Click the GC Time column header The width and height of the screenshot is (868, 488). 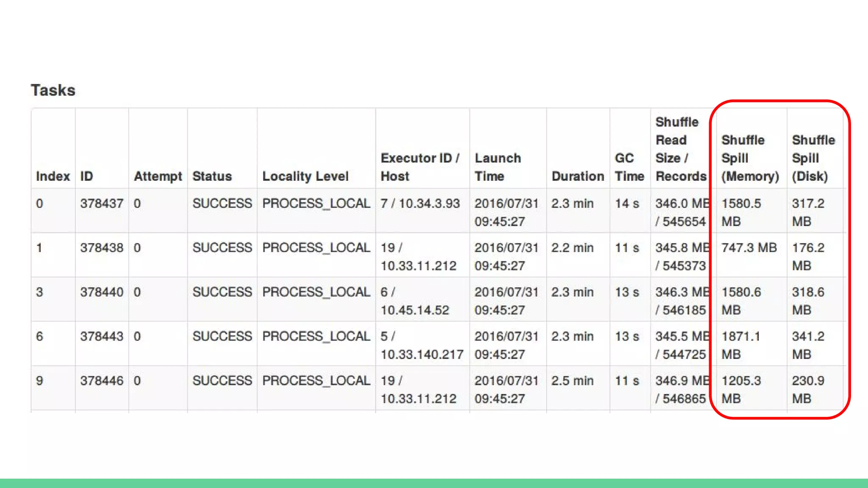(629, 167)
